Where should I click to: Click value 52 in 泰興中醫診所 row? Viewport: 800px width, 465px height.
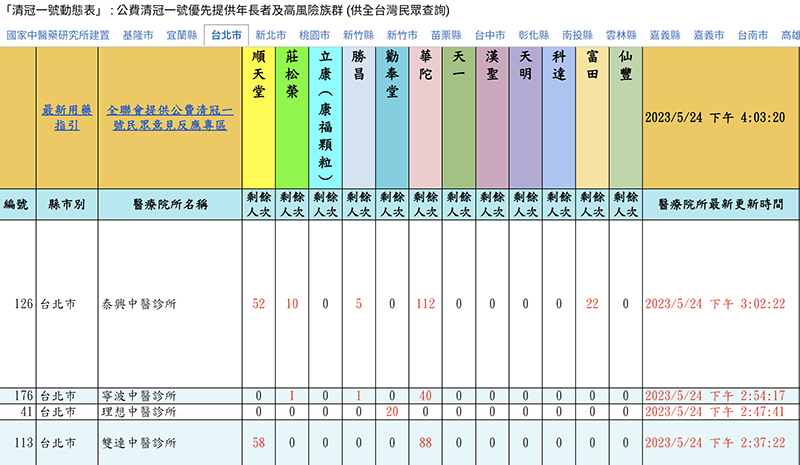(259, 304)
